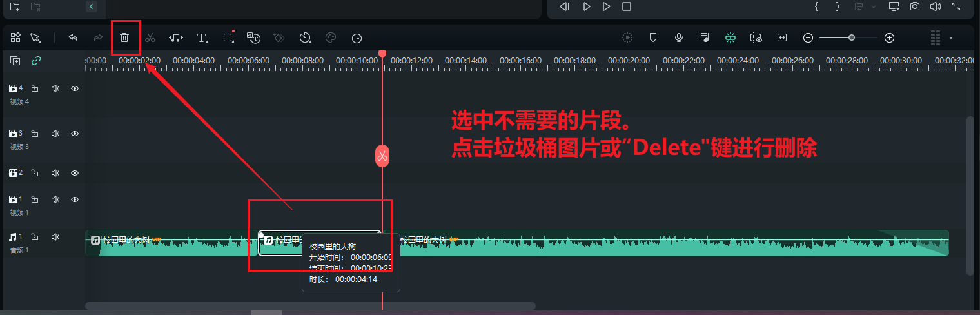Viewport: 980px width, 315px height.
Task: Open the crop rectangle tool
Action: click(x=228, y=37)
